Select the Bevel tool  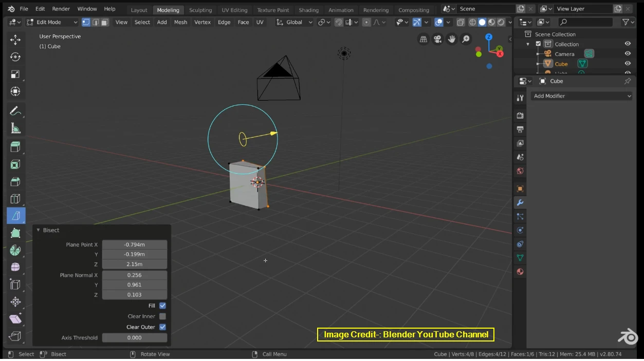pyautogui.click(x=15, y=182)
